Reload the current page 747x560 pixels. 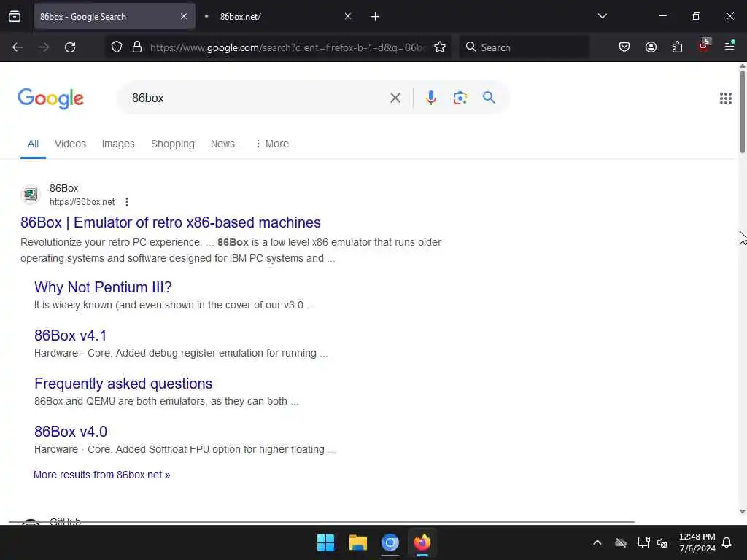(x=70, y=47)
